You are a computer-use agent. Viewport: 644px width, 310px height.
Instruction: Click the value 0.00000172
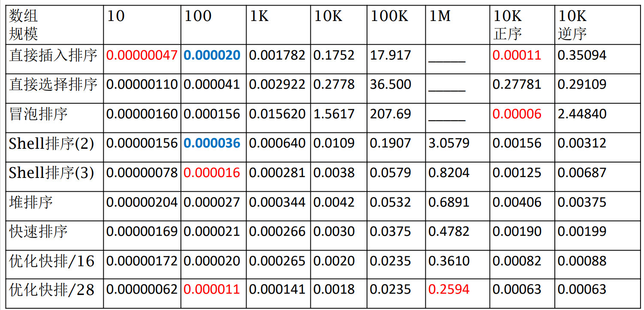click(x=142, y=261)
